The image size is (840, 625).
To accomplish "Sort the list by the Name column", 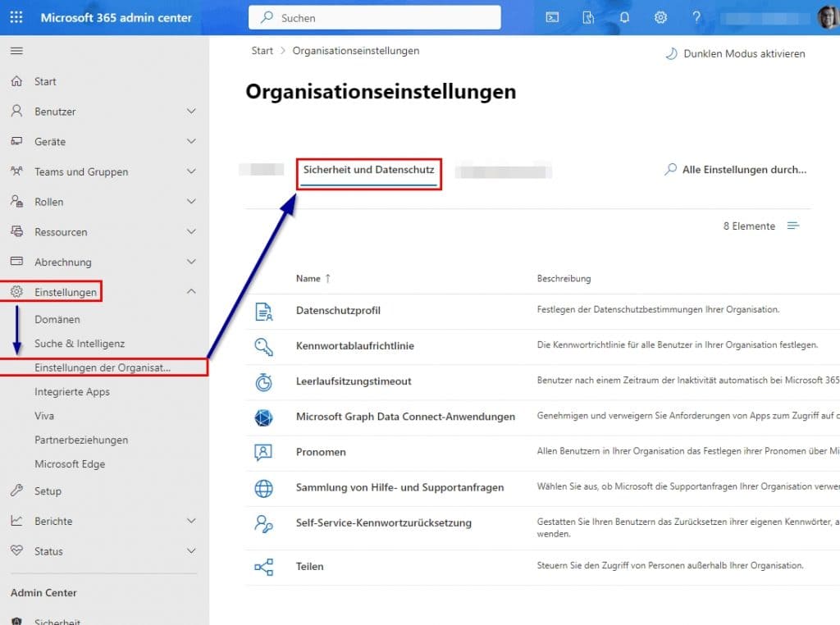I will pos(308,278).
